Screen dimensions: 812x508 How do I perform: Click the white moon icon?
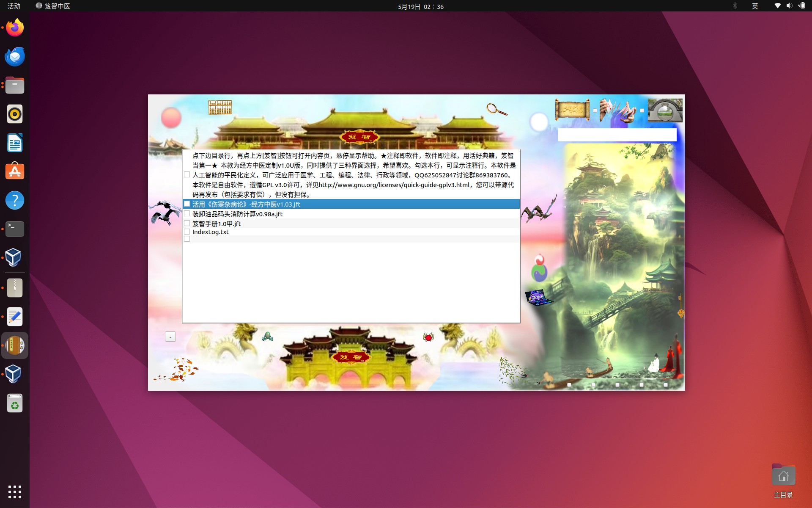[x=539, y=122]
